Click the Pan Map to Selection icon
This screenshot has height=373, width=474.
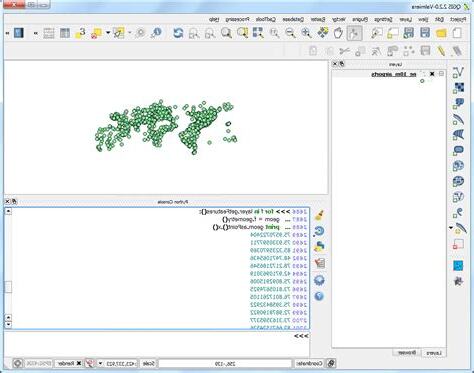point(323,33)
